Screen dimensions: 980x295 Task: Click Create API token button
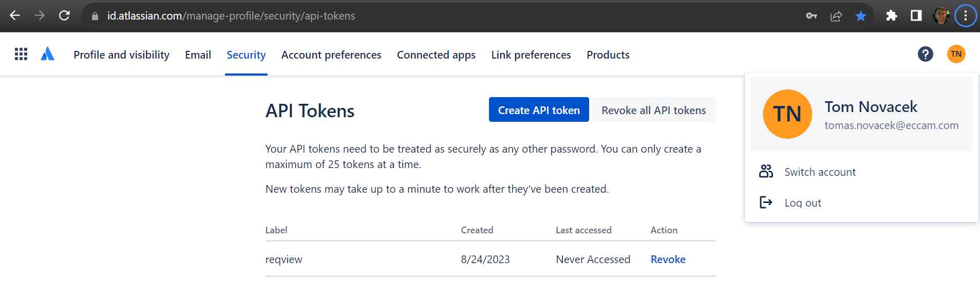(539, 110)
